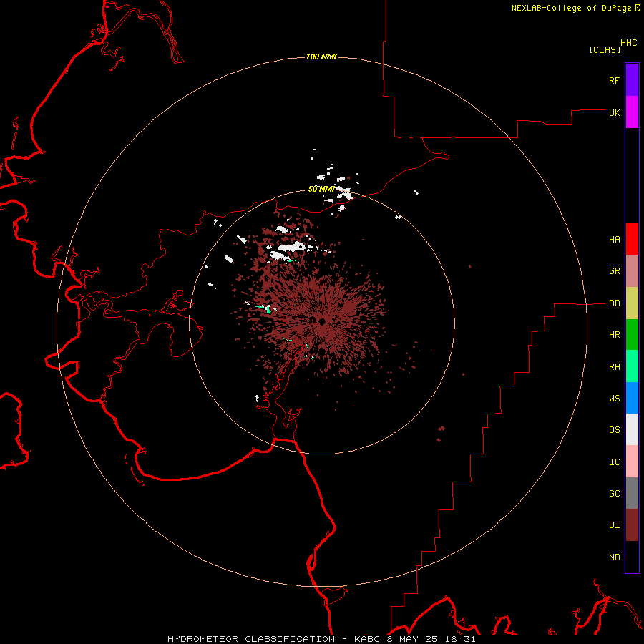Click the KABC station identifier

(x=367, y=639)
